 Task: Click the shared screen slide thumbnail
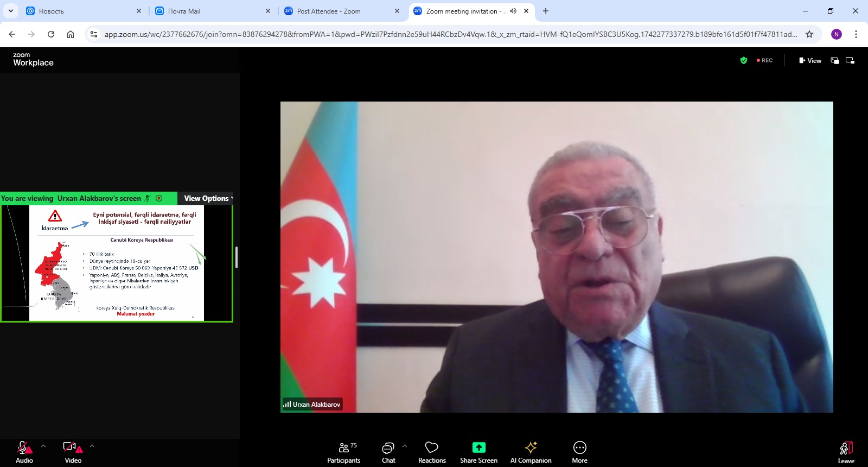click(117, 263)
